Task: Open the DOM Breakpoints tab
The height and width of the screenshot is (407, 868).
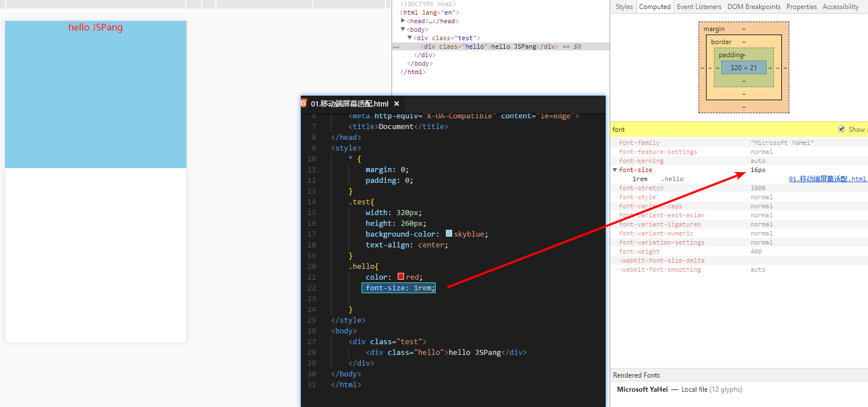Action: pos(754,7)
